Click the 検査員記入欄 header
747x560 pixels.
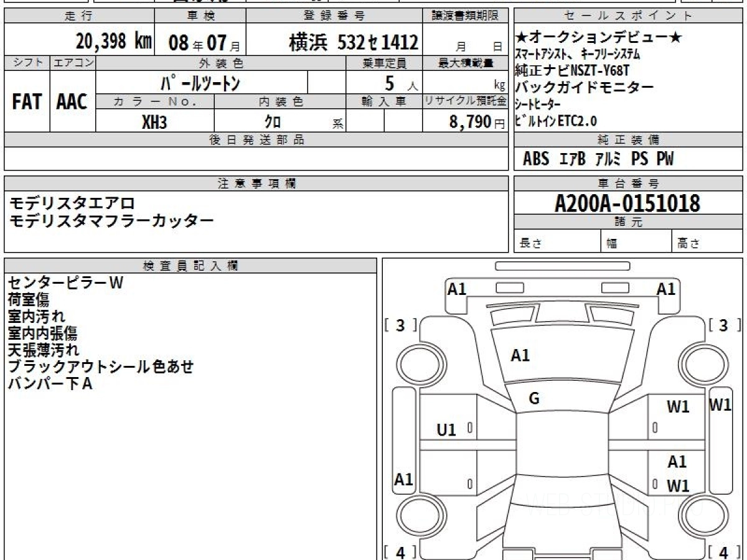190,266
